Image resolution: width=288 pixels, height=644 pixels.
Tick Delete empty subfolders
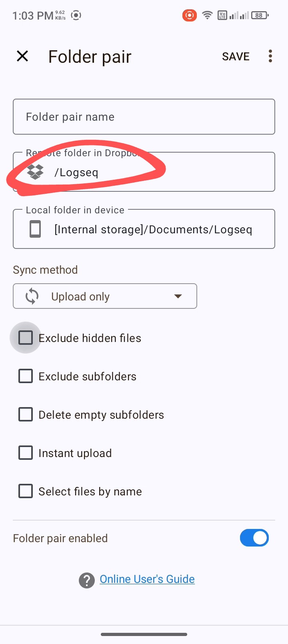tap(26, 415)
